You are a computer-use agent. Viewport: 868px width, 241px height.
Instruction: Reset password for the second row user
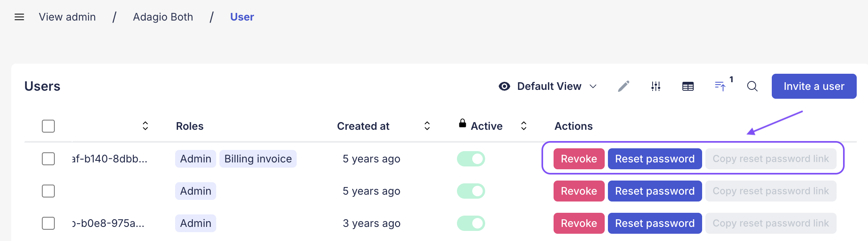click(654, 191)
